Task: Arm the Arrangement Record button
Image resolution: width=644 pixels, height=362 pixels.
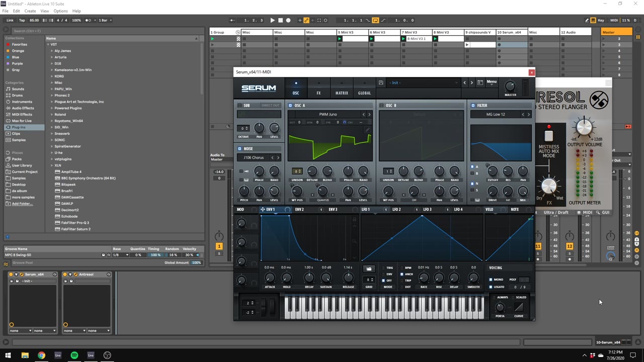Action: (288, 20)
